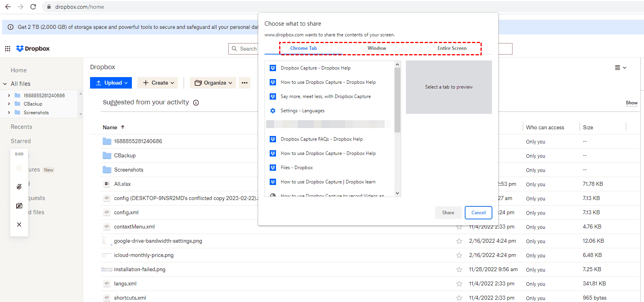This screenshot has height=302, width=644.
Task: Click the Size column header
Action: pyautogui.click(x=588, y=127)
